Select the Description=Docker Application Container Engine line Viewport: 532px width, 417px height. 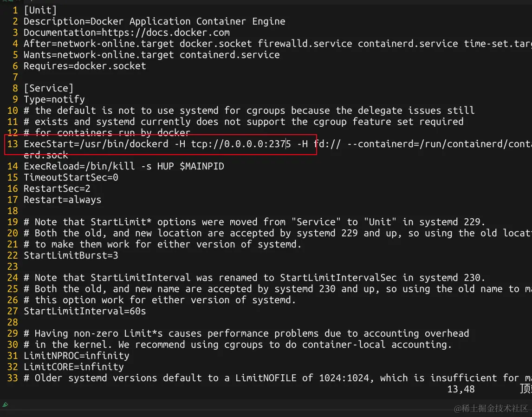(x=154, y=21)
